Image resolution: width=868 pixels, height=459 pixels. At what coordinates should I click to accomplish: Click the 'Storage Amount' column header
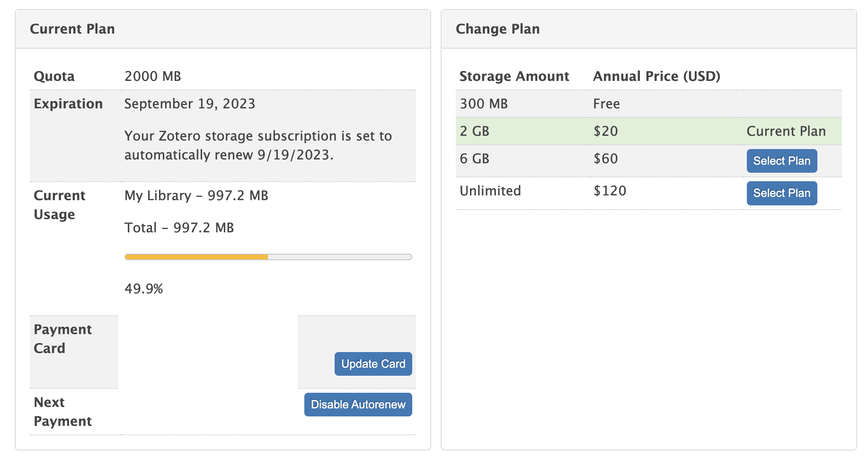[x=514, y=76]
